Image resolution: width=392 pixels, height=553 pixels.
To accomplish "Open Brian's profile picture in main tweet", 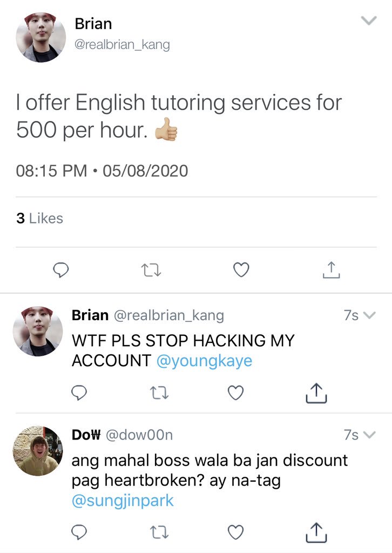I will (41, 37).
